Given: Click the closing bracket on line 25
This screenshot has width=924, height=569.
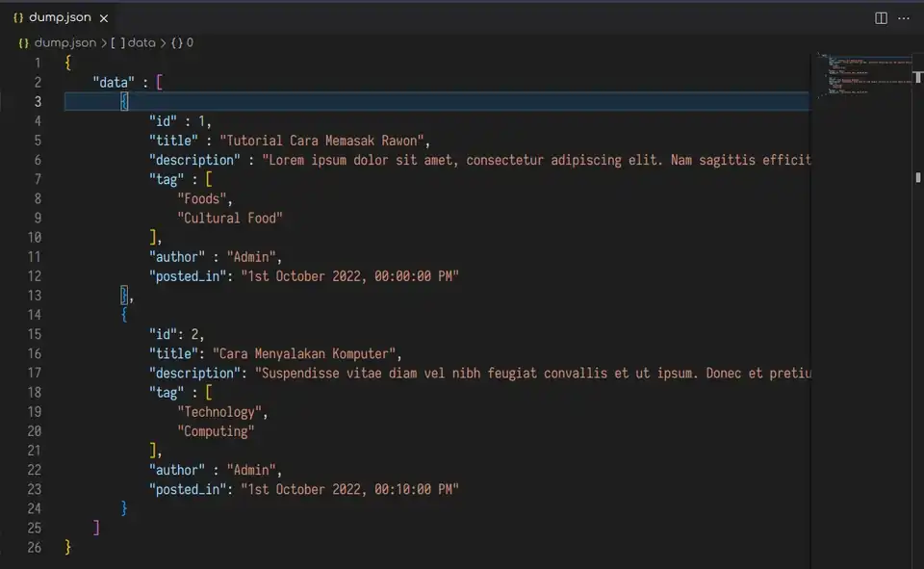Looking at the screenshot, I should click(x=96, y=528).
